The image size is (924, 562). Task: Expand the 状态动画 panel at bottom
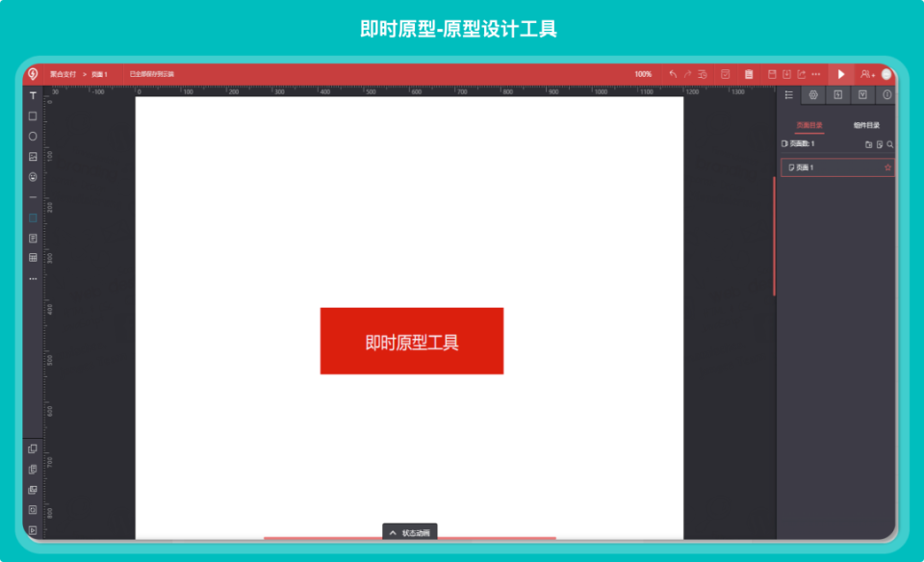[x=410, y=532]
